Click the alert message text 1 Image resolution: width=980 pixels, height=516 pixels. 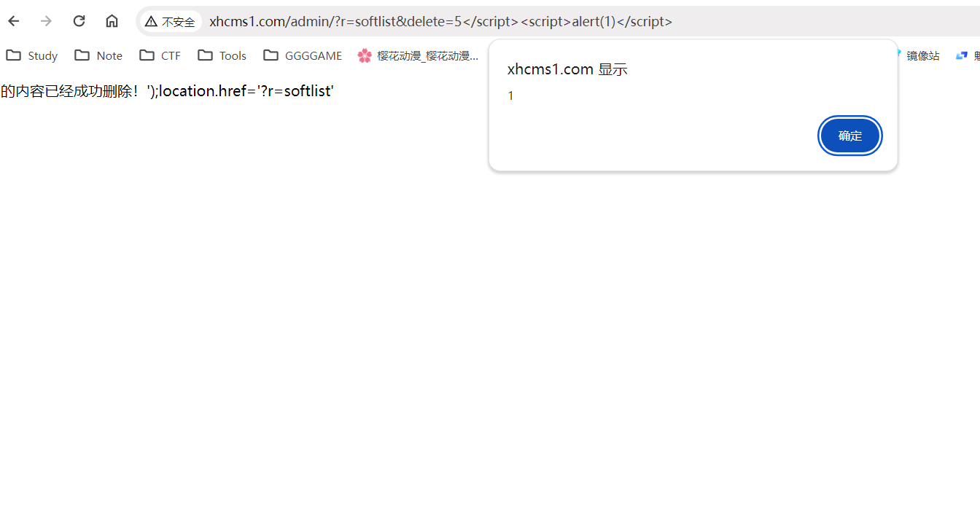pos(510,96)
